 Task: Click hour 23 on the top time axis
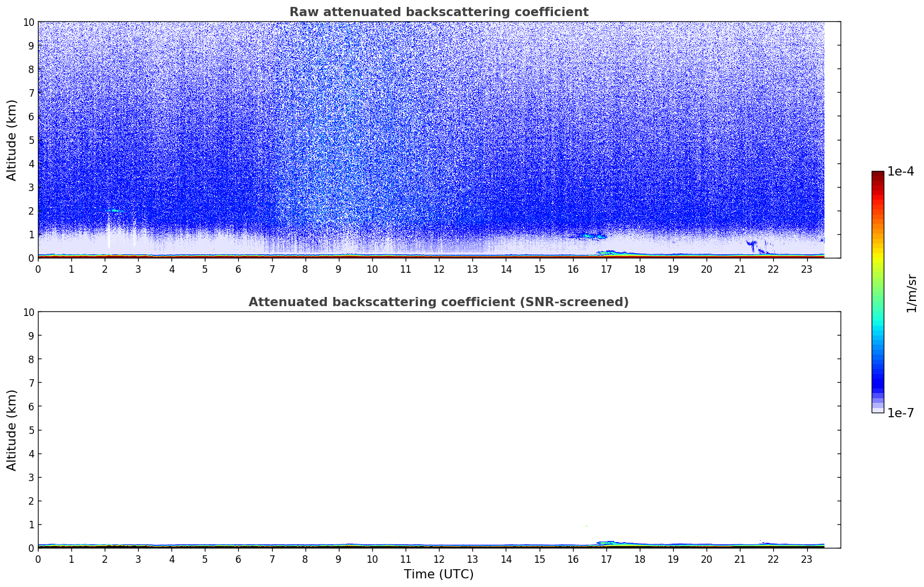(x=807, y=269)
